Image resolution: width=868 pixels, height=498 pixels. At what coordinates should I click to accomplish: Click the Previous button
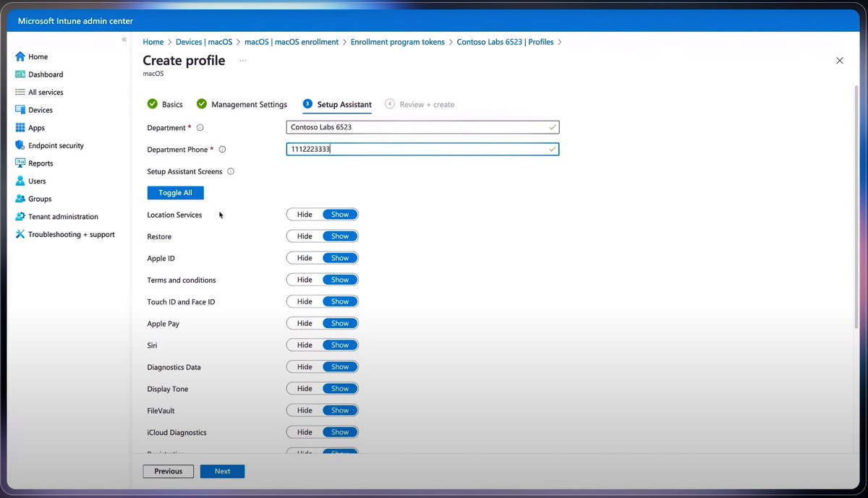click(x=169, y=471)
